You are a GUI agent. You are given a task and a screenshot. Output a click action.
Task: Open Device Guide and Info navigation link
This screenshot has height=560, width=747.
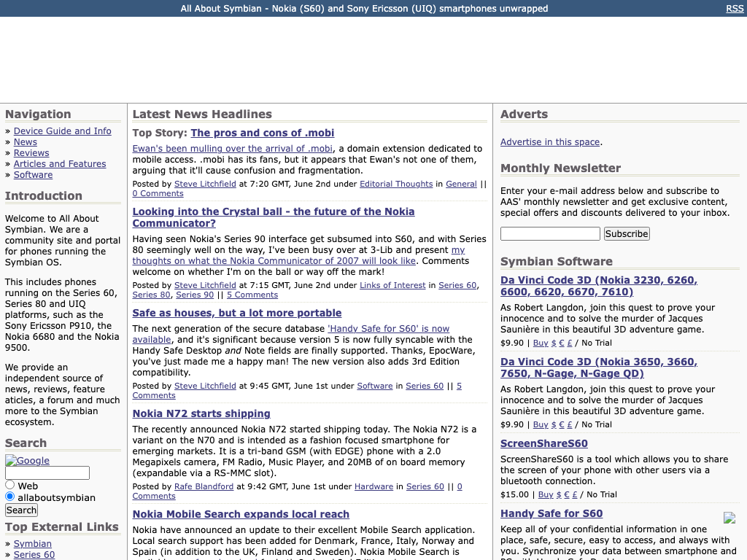[x=63, y=131]
